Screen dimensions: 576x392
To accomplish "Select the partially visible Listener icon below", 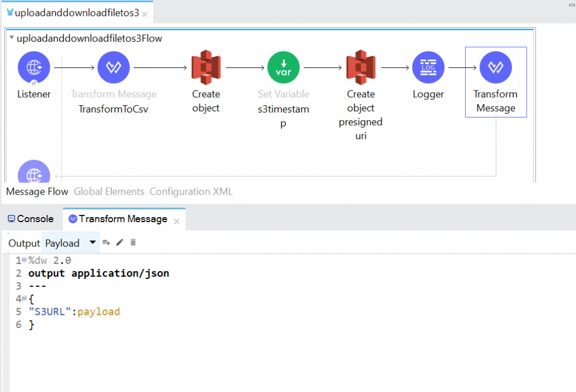I will point(34,173).
